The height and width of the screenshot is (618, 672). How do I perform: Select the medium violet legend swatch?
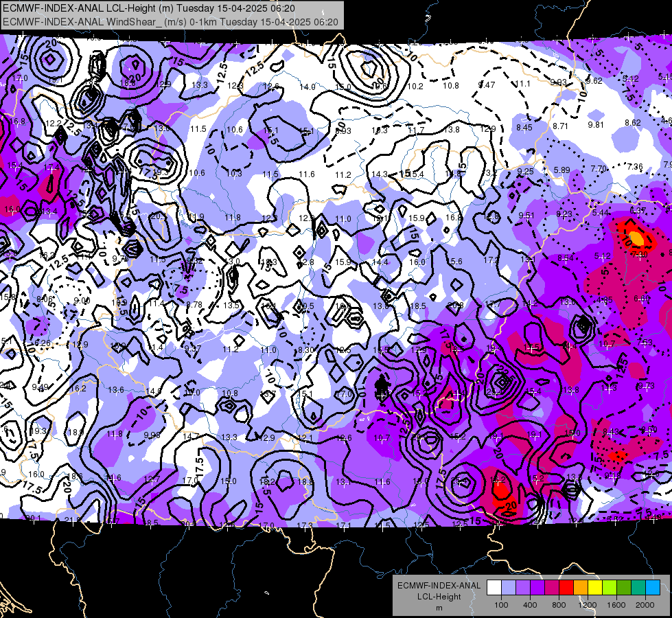point(523,588)
